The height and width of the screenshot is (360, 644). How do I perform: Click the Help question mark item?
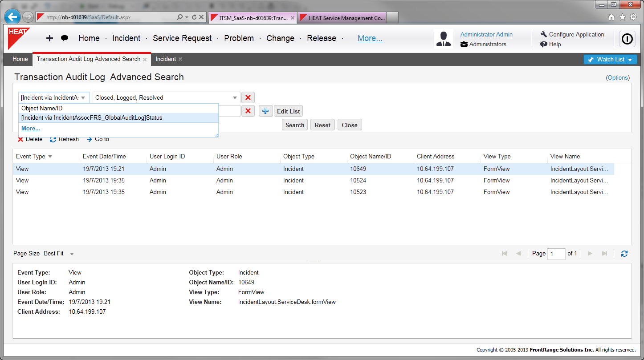click(550, 44)
